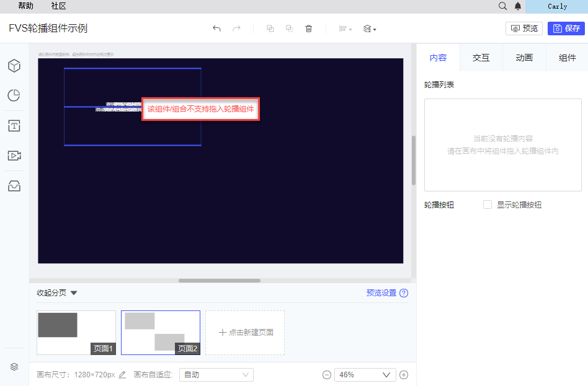Click the group components icon

270,29
